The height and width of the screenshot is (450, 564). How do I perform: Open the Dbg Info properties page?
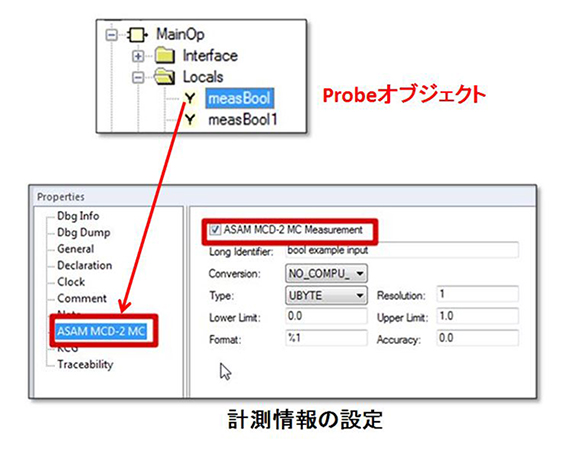tap(78, 216)
